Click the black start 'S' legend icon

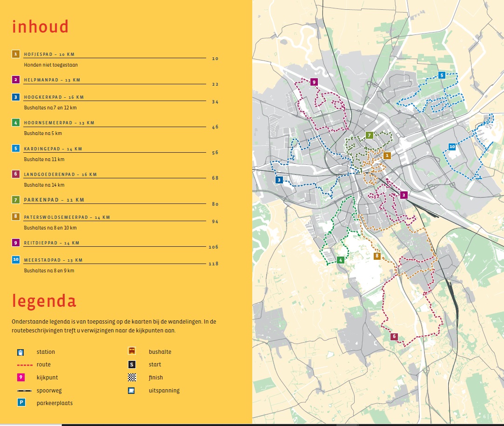132,365
